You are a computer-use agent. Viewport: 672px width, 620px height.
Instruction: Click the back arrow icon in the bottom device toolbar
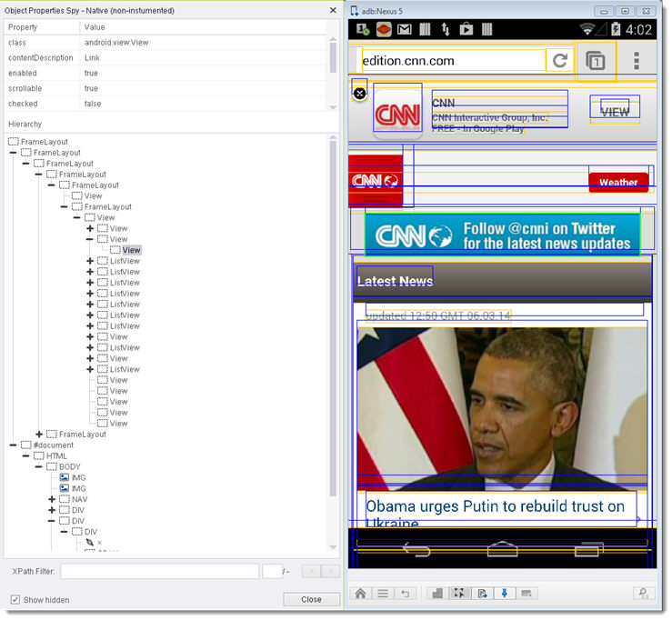[405, 594]
